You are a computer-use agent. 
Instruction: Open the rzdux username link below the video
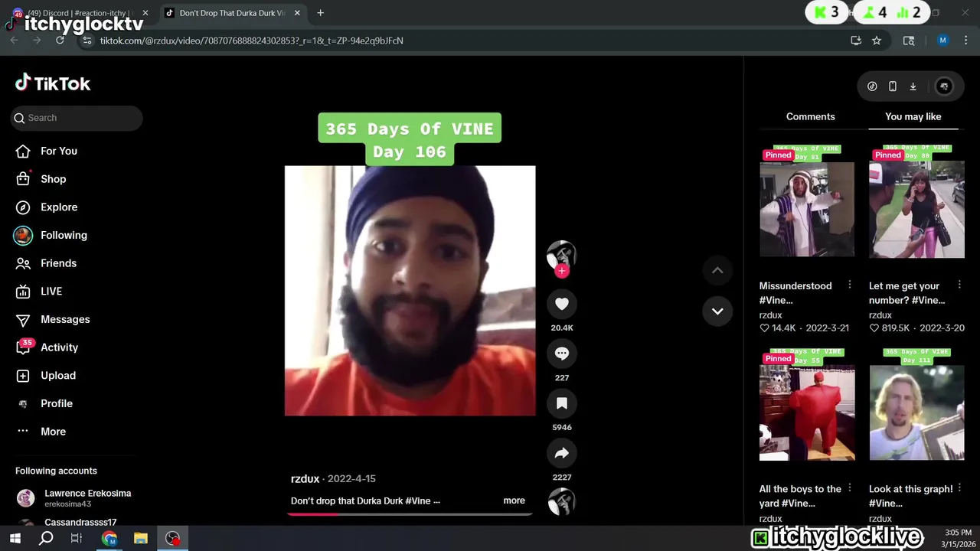(305, 479)
